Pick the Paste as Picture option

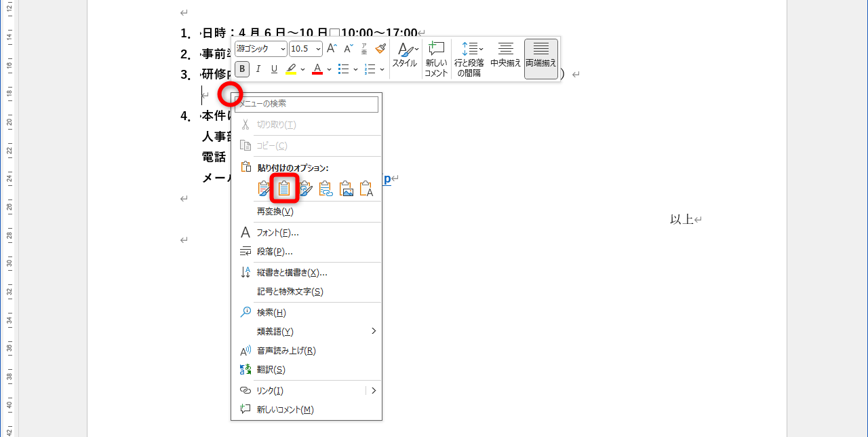pos(347,189)
